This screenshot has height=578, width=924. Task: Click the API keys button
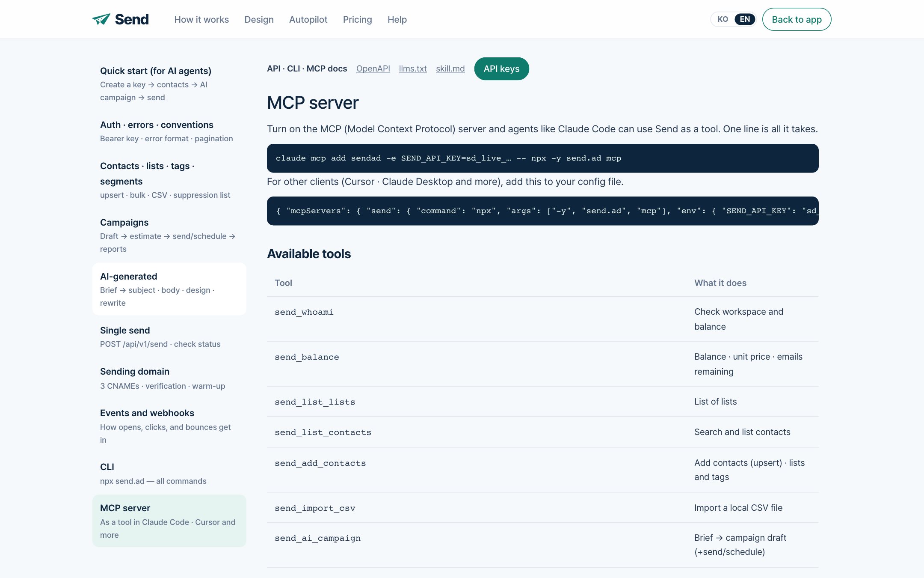click(501, 69)
